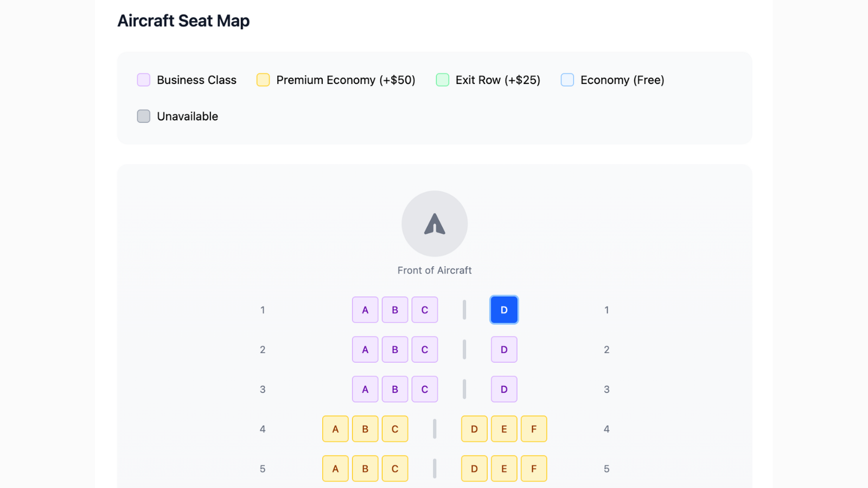The height and width of the screenshot is (488, 868).
Task: Deselect the highlighted seat 1D
Action: [x=504, y=310]
